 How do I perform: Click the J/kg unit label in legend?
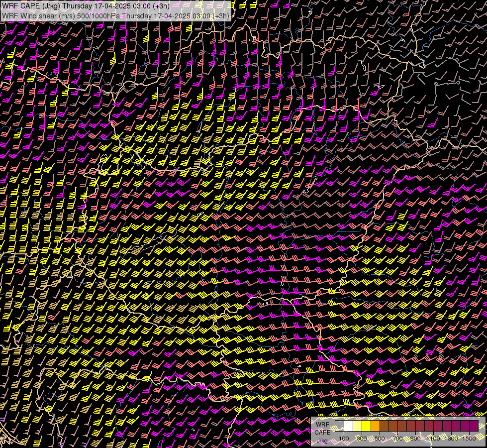click(x=322, y=441)
